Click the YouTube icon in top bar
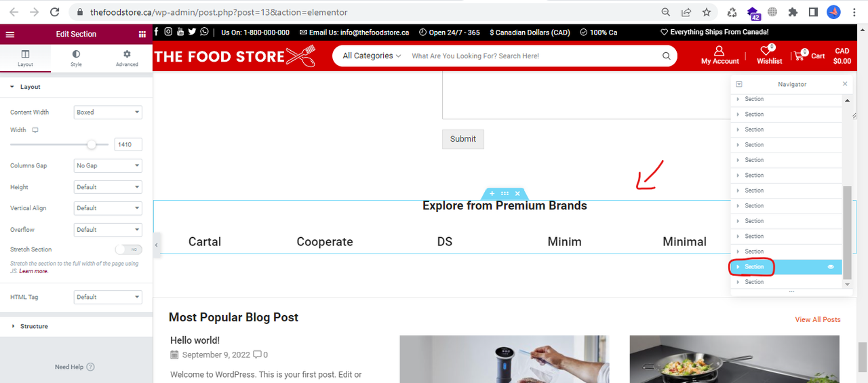This screenshot has width=868, height=383. pyautogui.click(x=180, y=32)
